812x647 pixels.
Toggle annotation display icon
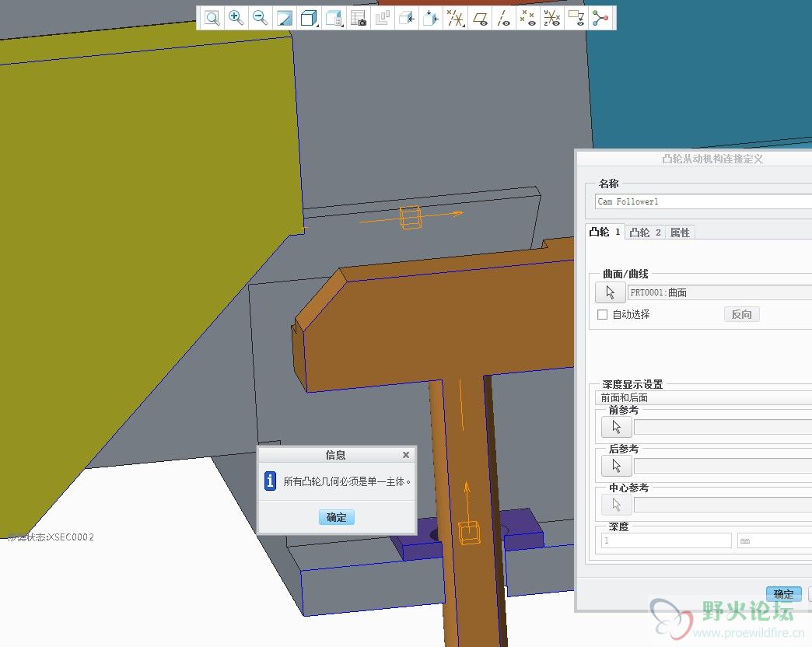(x=576, y=18)
